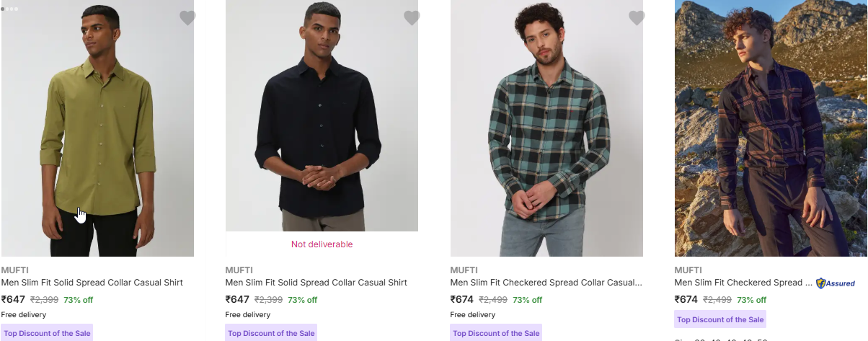Open the outdoor patterned shirt photo
This screenshot has width=868, height=341.
tap(771, 128)
